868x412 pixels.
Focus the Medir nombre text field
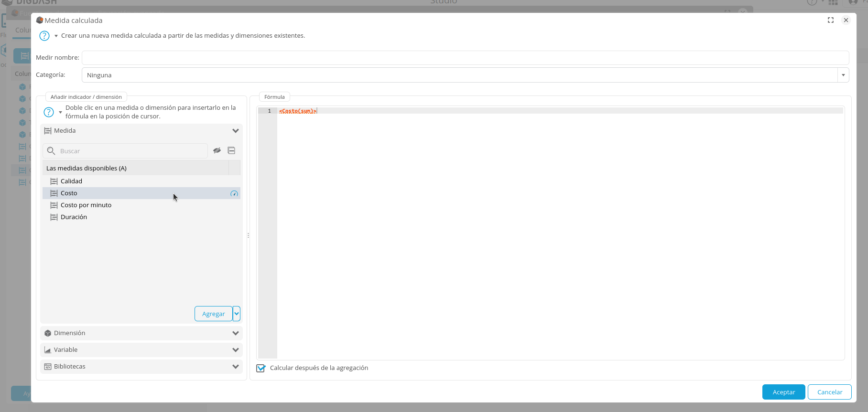465,58
